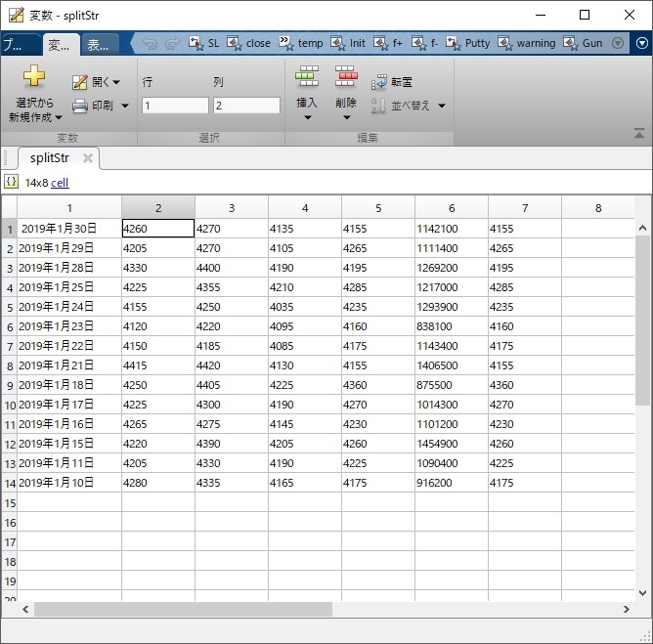Expand the 開く dropdown arrow
This screenshot has height=644, width=653.
coord(116,82)
